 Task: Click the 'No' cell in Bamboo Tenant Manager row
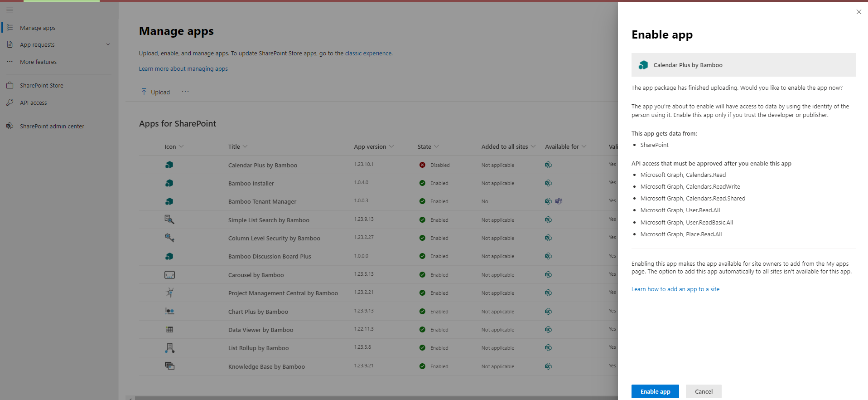click(485, 201)
